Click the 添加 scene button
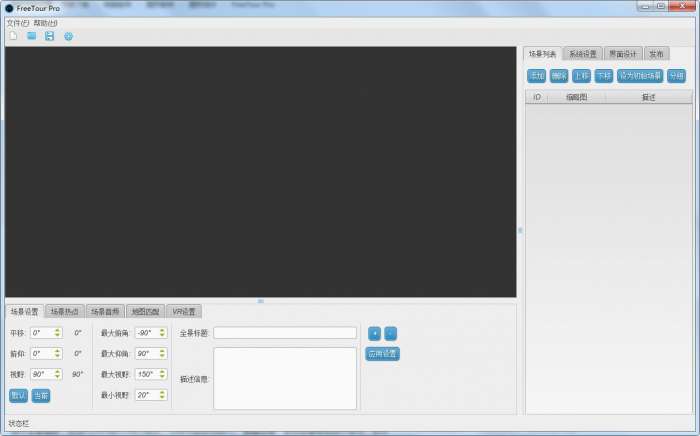Image resolution: width=700 pixels, height=436 pixels. 536,76
